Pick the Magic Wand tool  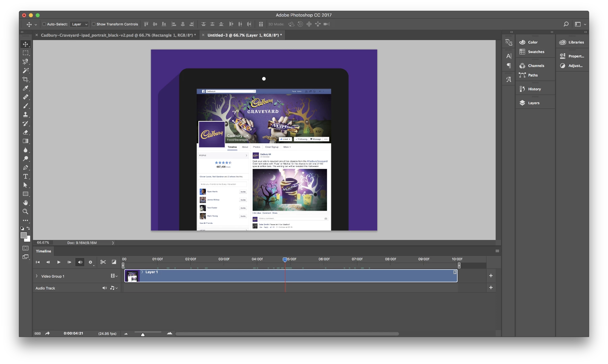point(25,70)
